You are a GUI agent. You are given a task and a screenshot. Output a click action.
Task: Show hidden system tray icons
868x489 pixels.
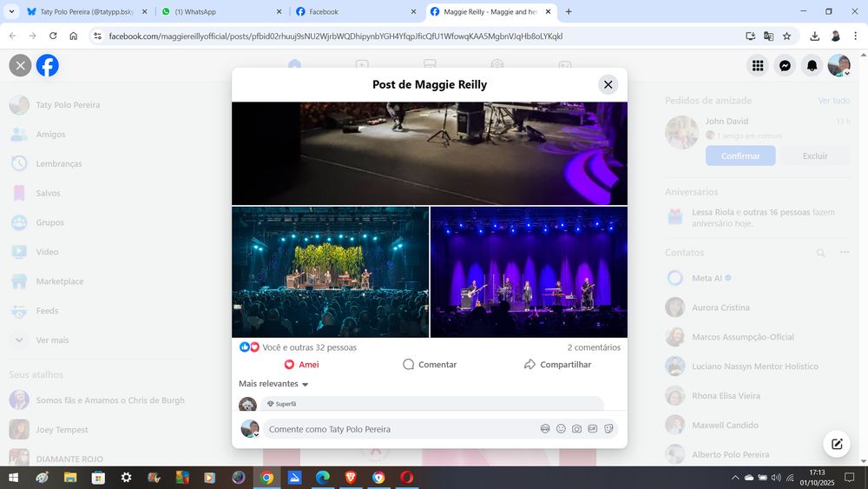[735, 478]
